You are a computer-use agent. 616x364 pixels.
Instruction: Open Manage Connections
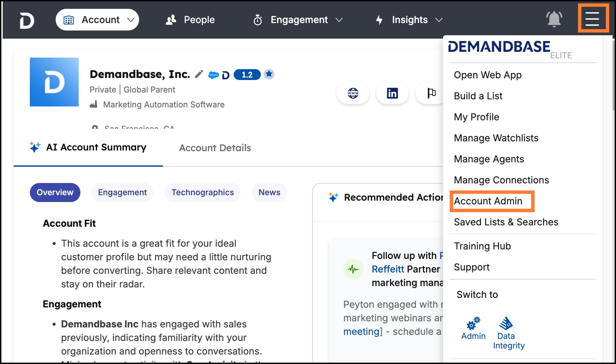coord(501,180)
